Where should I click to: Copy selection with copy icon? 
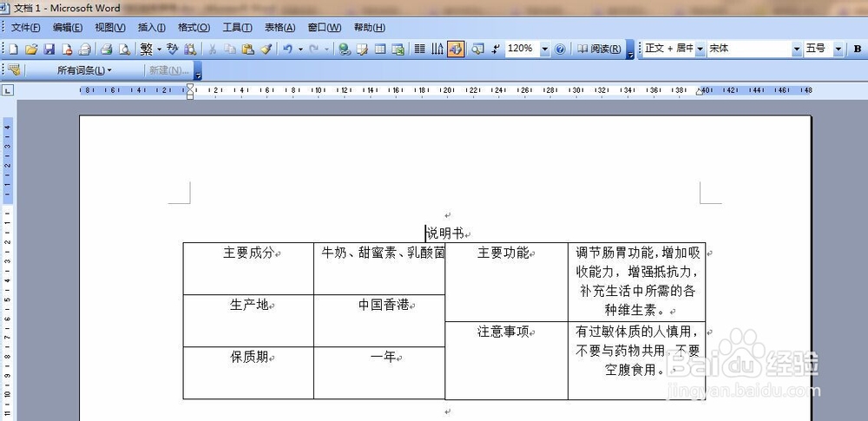click(x=230, y=49)
